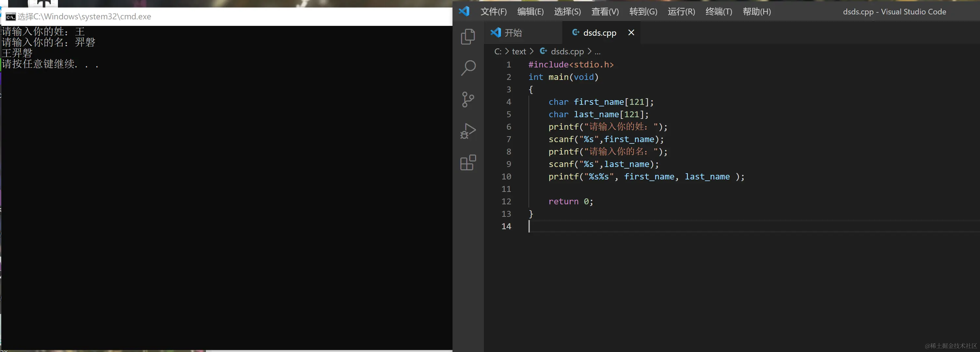The height and width of the screenshot is (352, 980).
Task: Click the printf "请输入你的姓" line
Action: (608, 127)
